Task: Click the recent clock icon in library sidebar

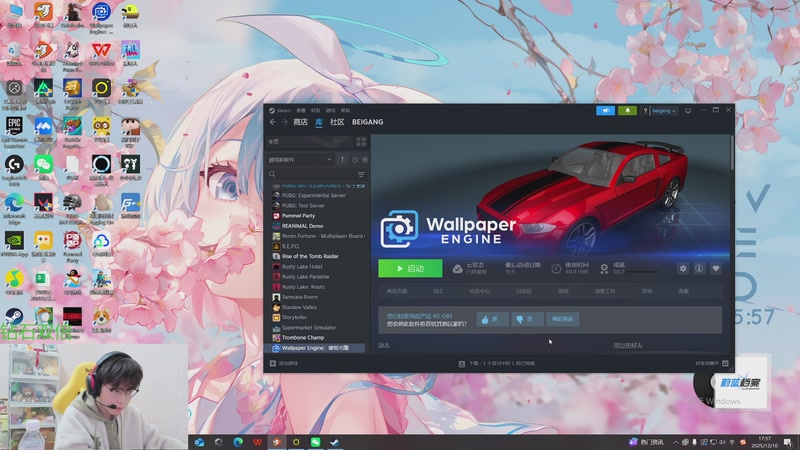Action: (355, 160)
